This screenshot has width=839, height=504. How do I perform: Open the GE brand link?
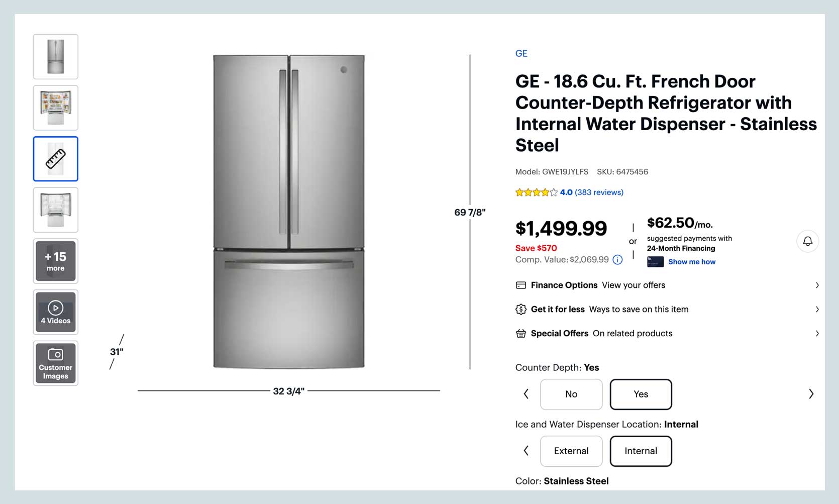(x=521, y=54)
